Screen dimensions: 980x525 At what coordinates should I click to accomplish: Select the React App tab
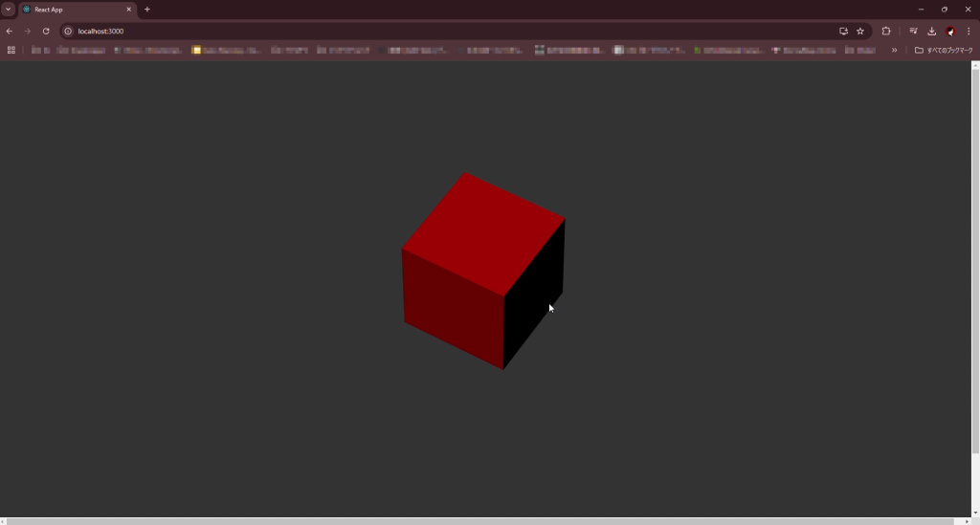72,10
